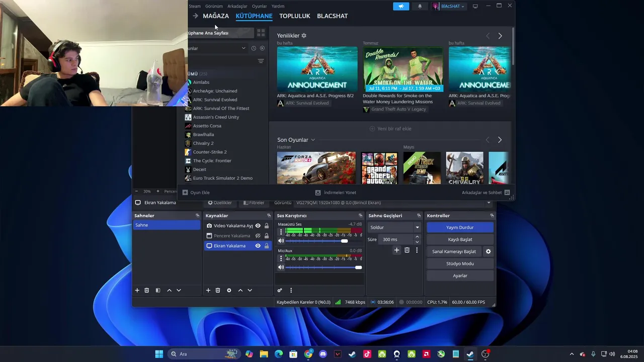This screenshot has width=644, height=362.
Task: Open advanced audio properties in Ses Karıştırıcı
Action: [x=280, y=290]
